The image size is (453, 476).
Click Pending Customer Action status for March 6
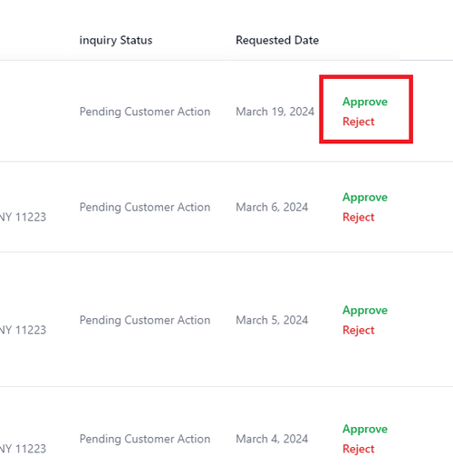(x=145, y=208)
